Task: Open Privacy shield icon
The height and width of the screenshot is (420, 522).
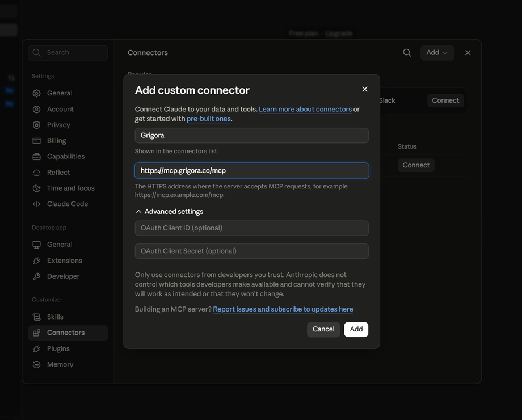Action: point(37,125)
